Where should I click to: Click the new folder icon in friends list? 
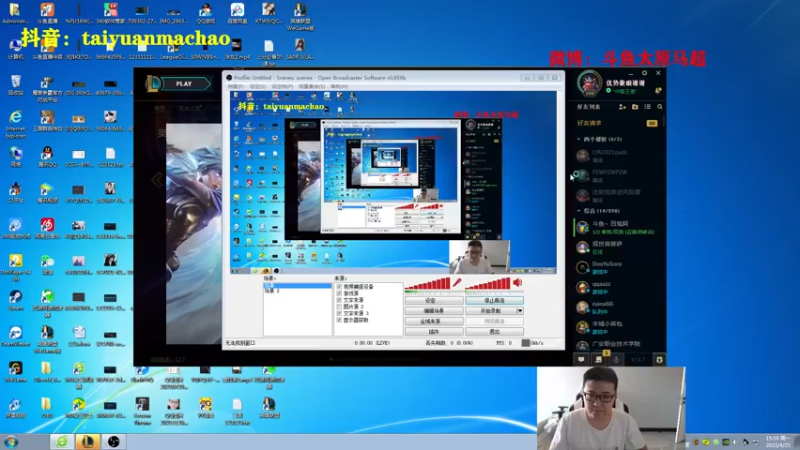[635, 107]
